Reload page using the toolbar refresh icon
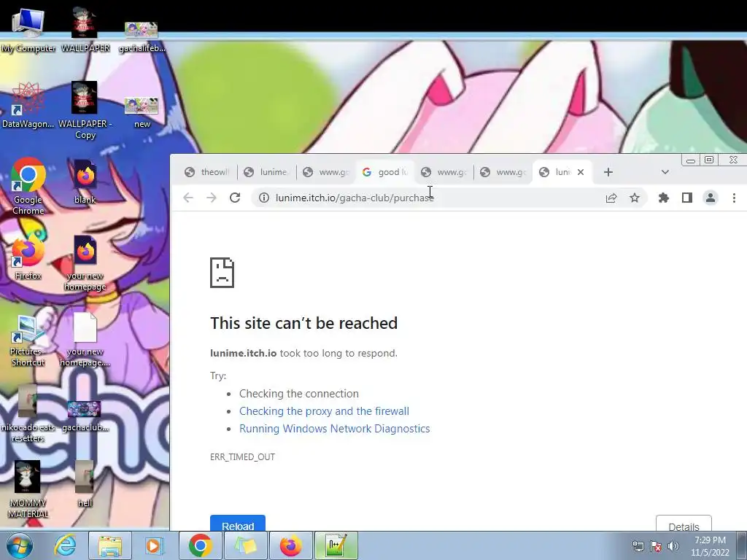Image resolution: width=747 pixels, height=560 pixels. click(x=235, y=198)
